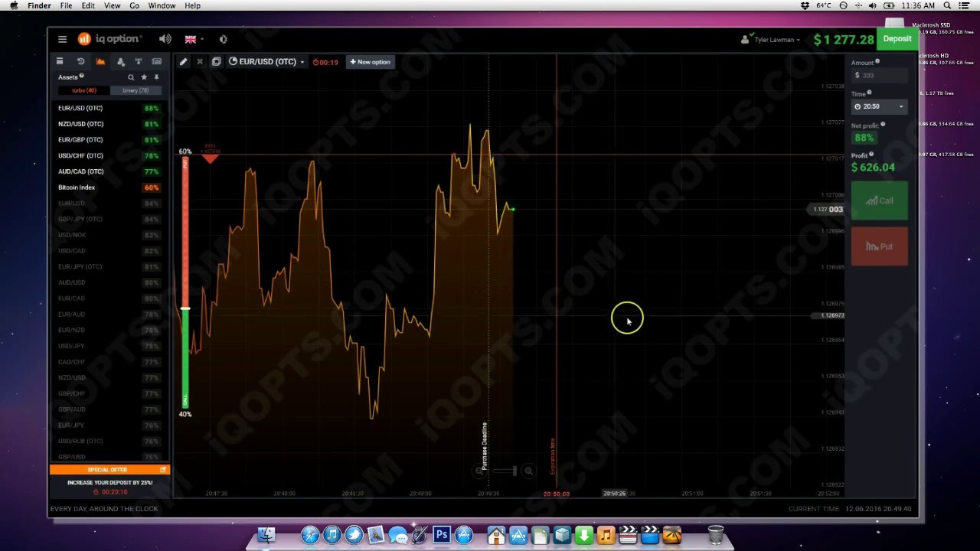Select the orange chart assets icon
Screen dimensions: 980x551
100,61
